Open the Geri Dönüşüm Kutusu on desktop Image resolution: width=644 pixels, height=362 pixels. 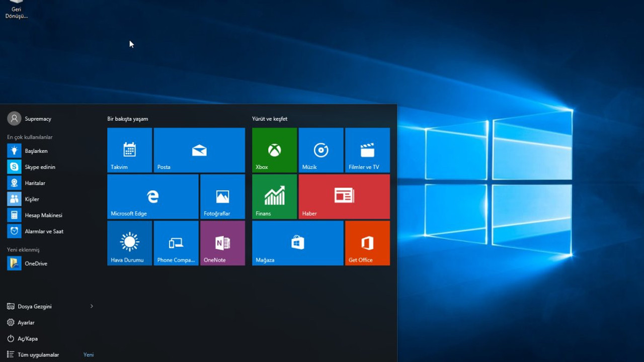(x=15, y=6)
